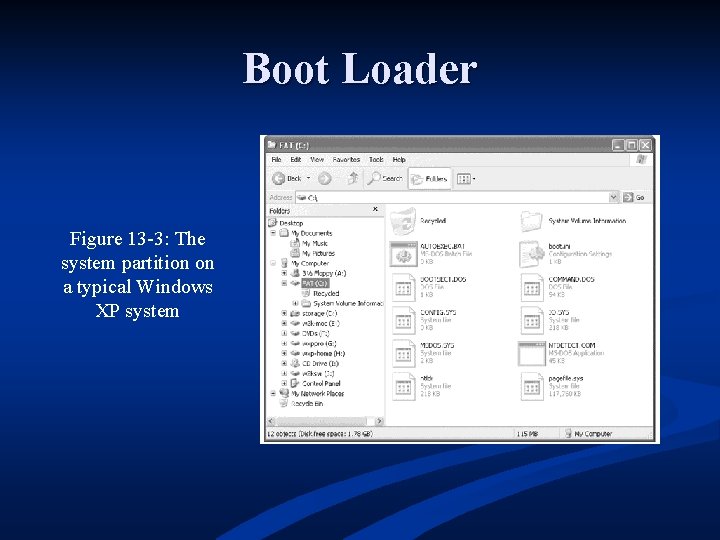Collapse the FAT (C:) tree node
This screenshot has height=540, width=720.
pos(284,283)
